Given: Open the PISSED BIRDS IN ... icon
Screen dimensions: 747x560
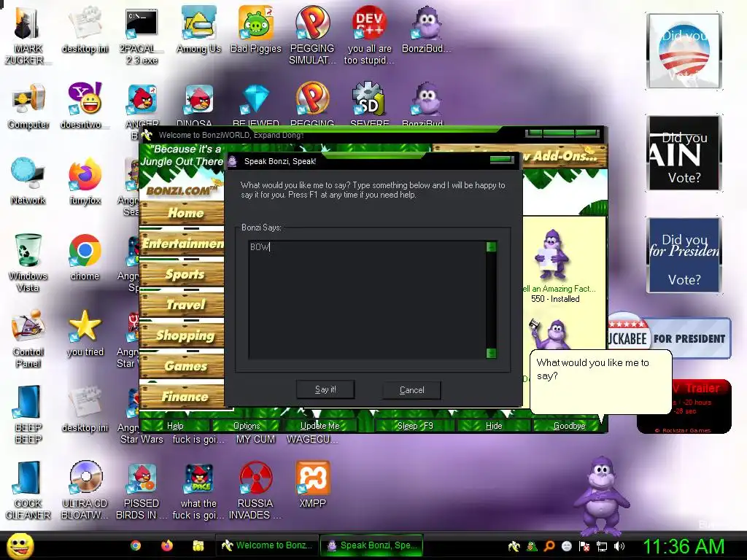Looking at the screenshot, I should click(x=142, y=491).
